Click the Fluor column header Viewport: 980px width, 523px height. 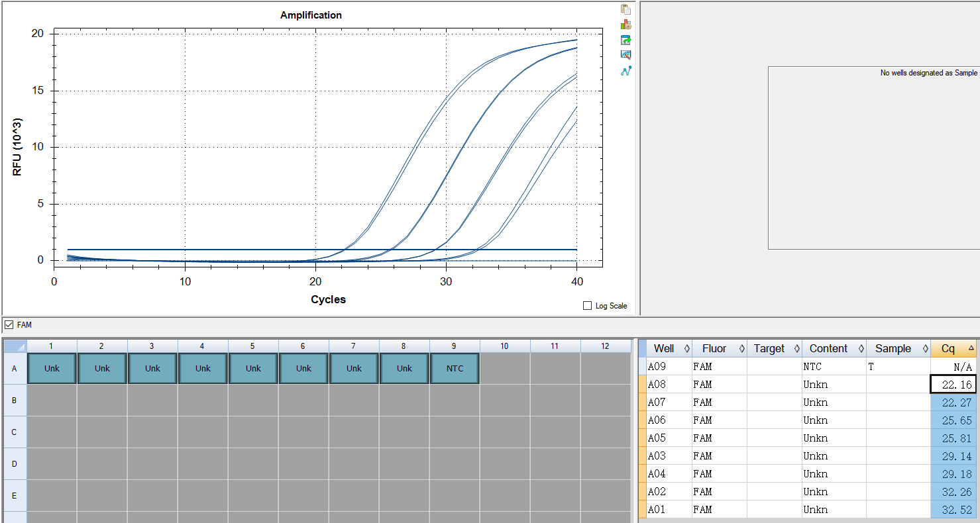[720, 349]
